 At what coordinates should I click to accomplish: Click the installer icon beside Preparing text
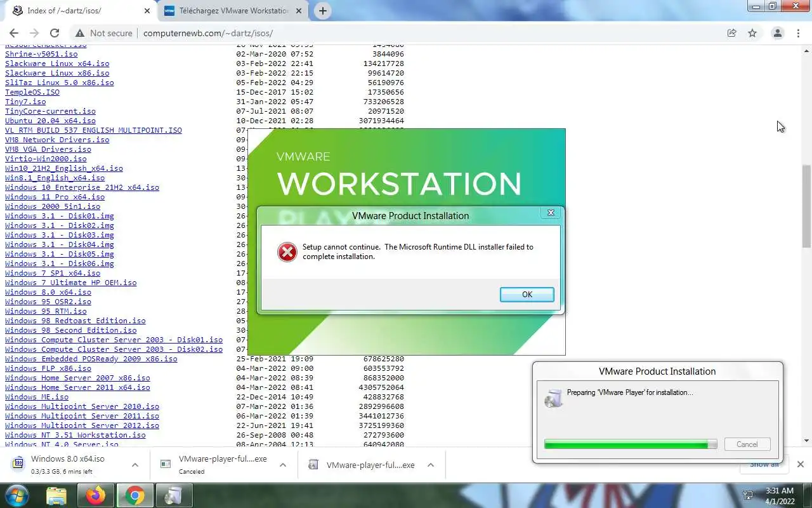click(554, 398)
